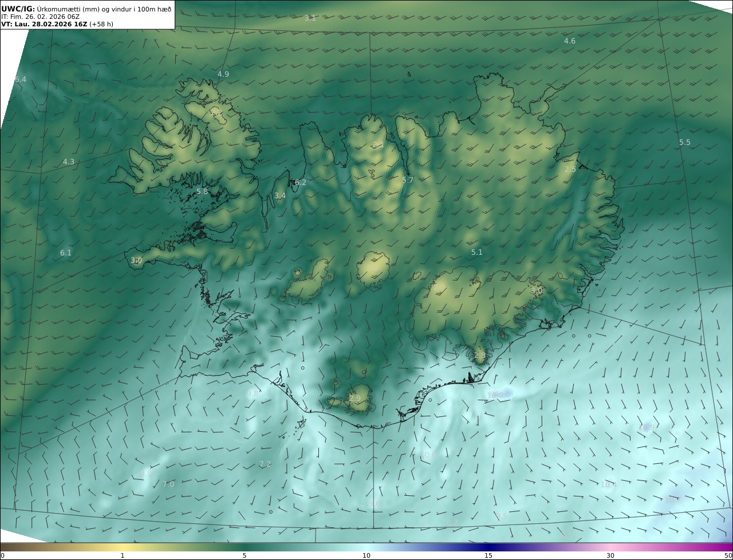
Task: Click the color scale label 1
Action: [x=122, y=555]
